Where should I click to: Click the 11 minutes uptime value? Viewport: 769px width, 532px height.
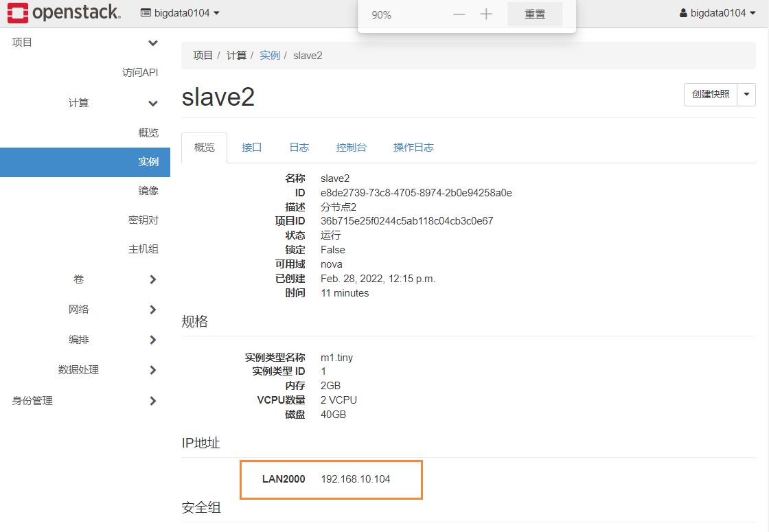345,293
